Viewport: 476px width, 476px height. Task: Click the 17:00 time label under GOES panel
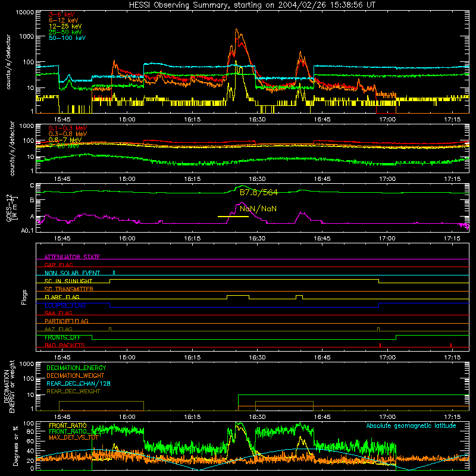click(x=387, y=239)
